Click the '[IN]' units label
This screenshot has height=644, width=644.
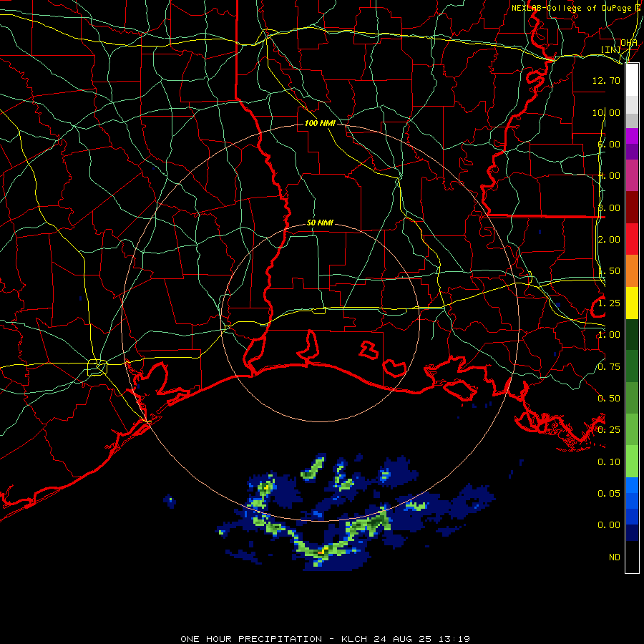tap(610, 49)
